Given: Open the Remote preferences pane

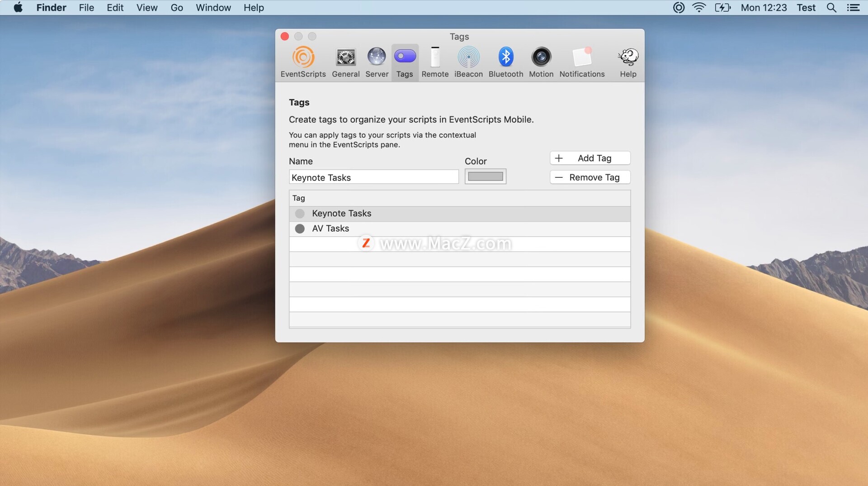Looking at the screenshot, I should pyautogui.click(x=435, y=62).
